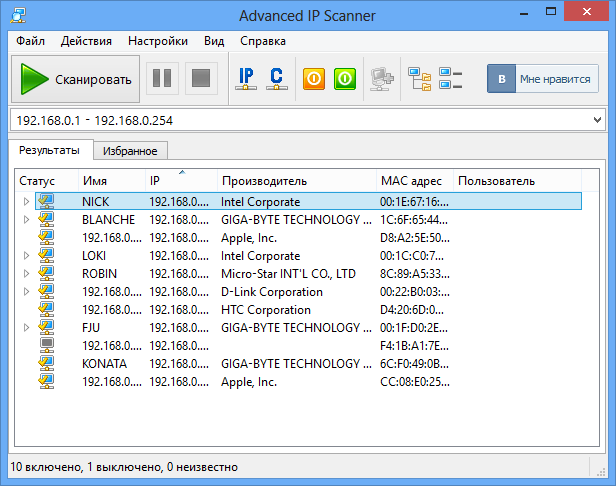Click status icon of CC:08:E0:25 Apple row
The width and height of the screenshot is (616, 486).
pos(46,381)
